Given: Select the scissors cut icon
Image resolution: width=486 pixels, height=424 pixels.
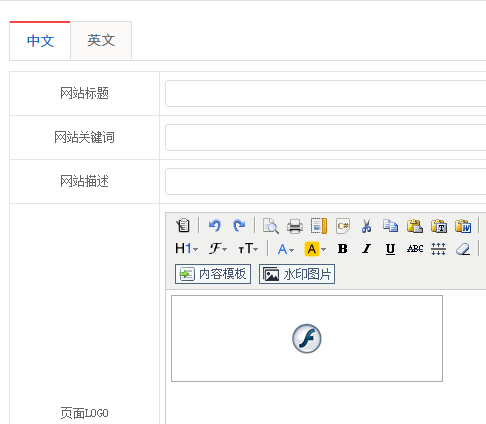Looking at the screenshot, I should pos(366,226).
